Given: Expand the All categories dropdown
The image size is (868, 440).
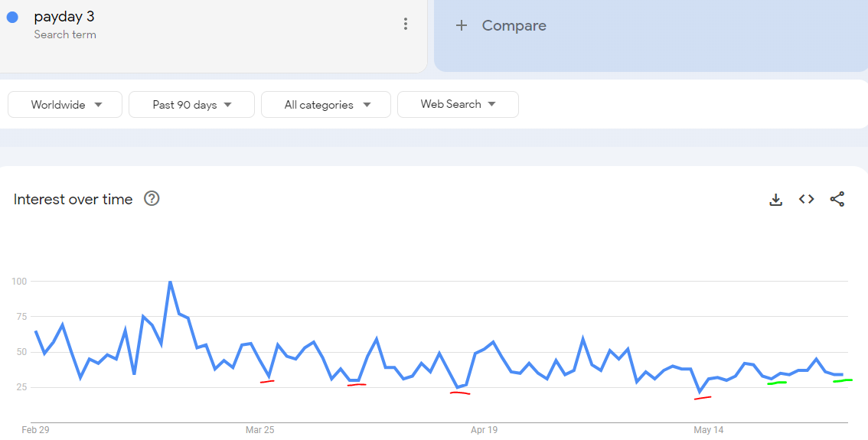Looking at the screenshot, I should coord(326,105).
